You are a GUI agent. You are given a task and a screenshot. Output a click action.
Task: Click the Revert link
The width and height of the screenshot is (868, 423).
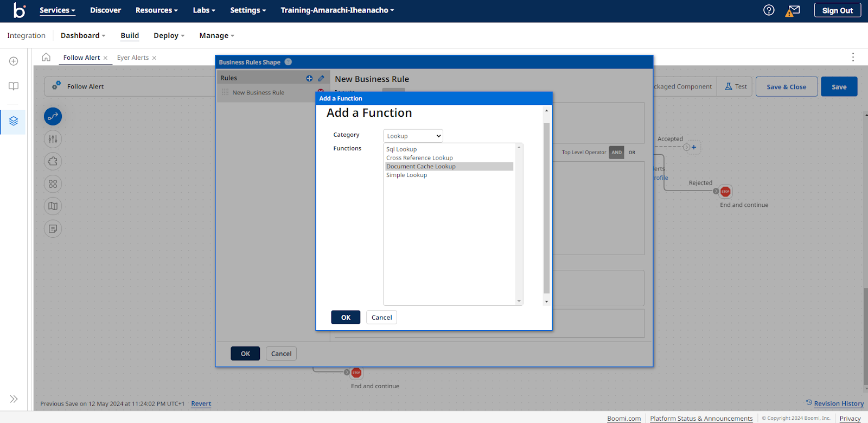click(x=201, y=403)
